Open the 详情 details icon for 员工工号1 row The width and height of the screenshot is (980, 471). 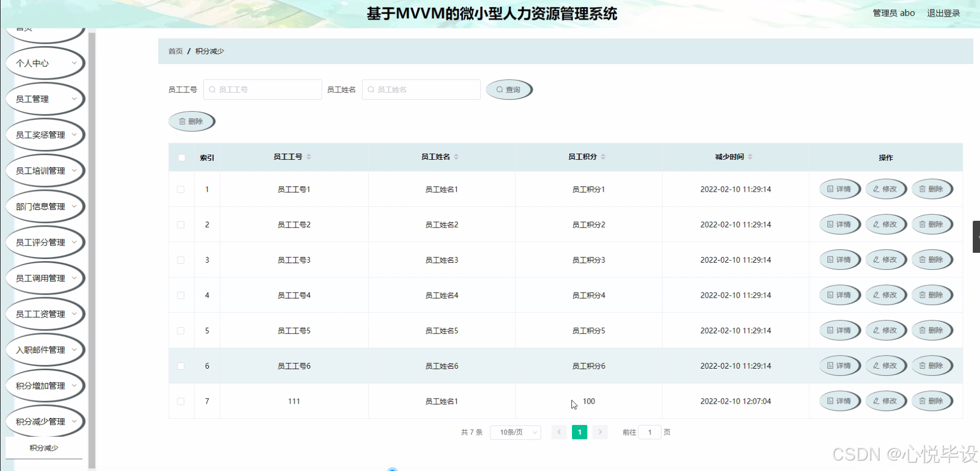(x=830, y=189)
